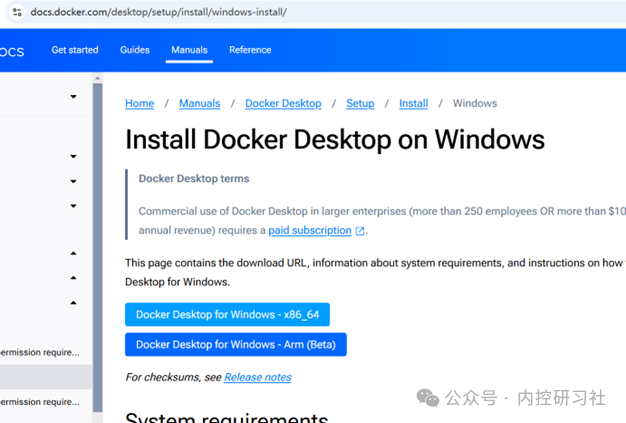The height and width of the screenshot is (423, 626).
Task: Click the Windows breadcrumb text
Action: point(475,103)
